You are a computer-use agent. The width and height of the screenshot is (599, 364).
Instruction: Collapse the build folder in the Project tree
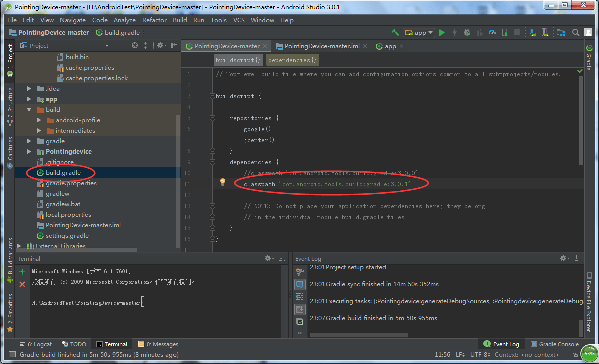pyautogui.click(x=29, y=109)
